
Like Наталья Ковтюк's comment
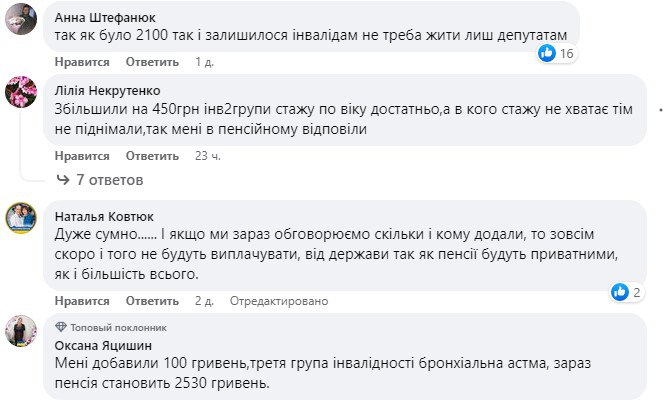click(81, 300)
